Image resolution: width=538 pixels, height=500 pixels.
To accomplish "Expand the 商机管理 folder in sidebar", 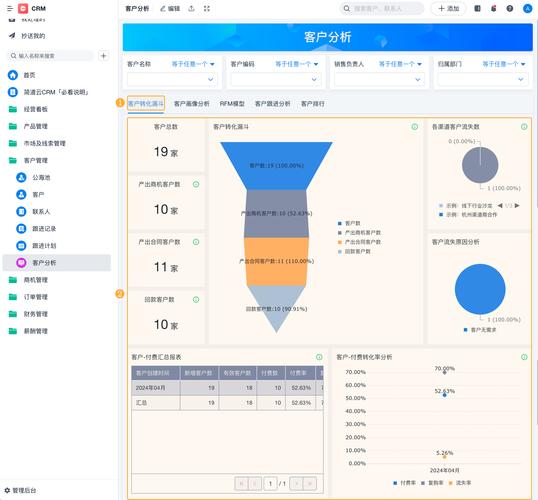I will [x=36, y=280].
